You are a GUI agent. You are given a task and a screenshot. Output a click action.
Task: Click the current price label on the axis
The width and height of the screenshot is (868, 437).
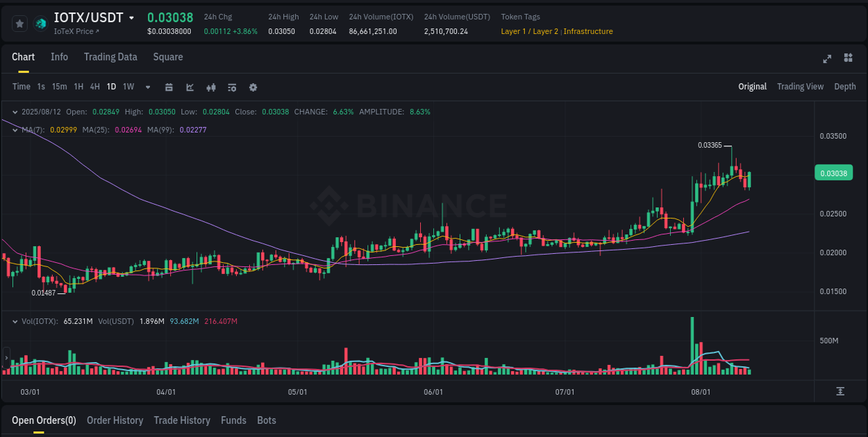tap(833, 173)
